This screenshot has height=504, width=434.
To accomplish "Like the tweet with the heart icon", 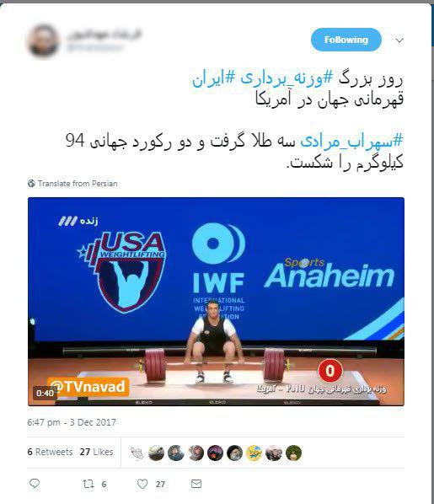I will [142, 484].
